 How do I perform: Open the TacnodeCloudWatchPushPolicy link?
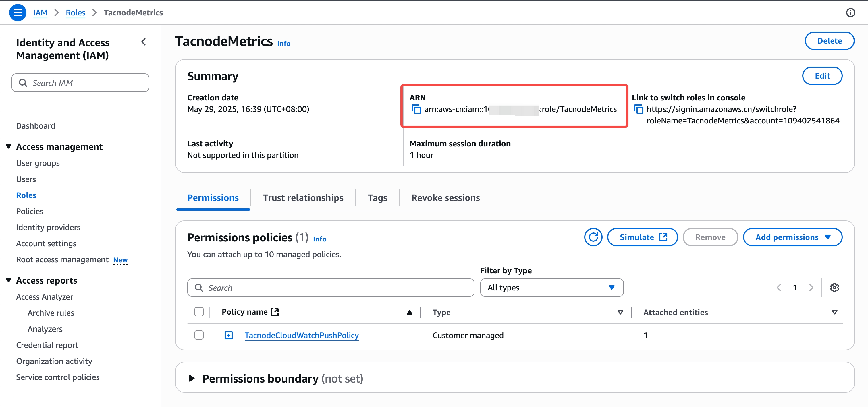(x=302, y=335)
